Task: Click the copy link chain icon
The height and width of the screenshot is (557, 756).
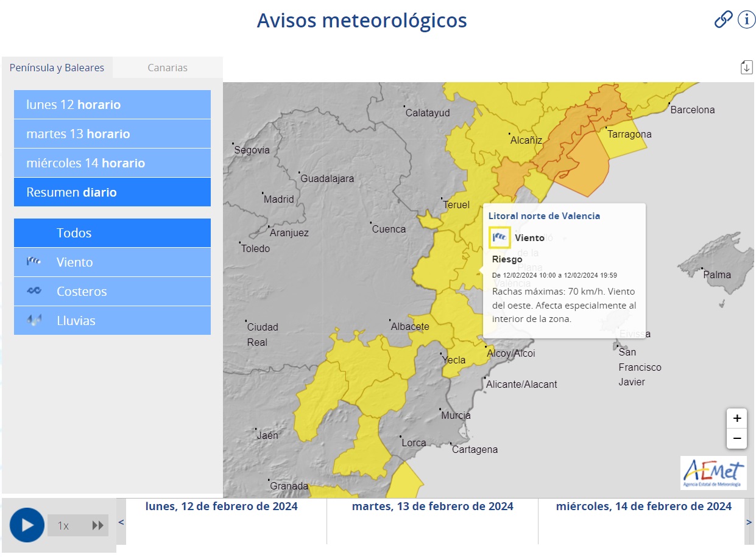Action: coord(723,19)
